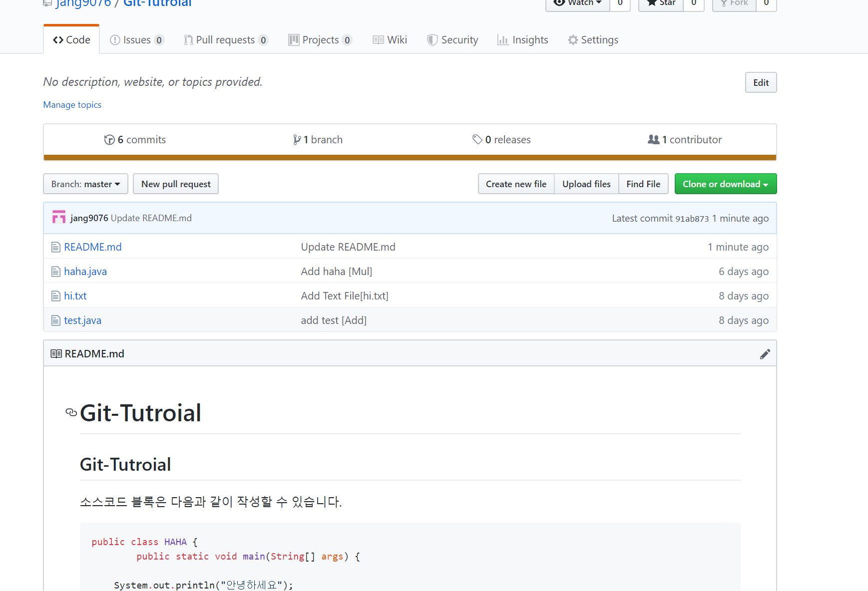Click the contributors people icon

point(654,140)
